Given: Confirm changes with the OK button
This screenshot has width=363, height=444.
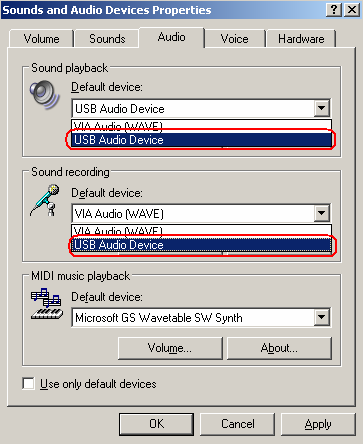Looking at the screenshot, I should point(156,424).
